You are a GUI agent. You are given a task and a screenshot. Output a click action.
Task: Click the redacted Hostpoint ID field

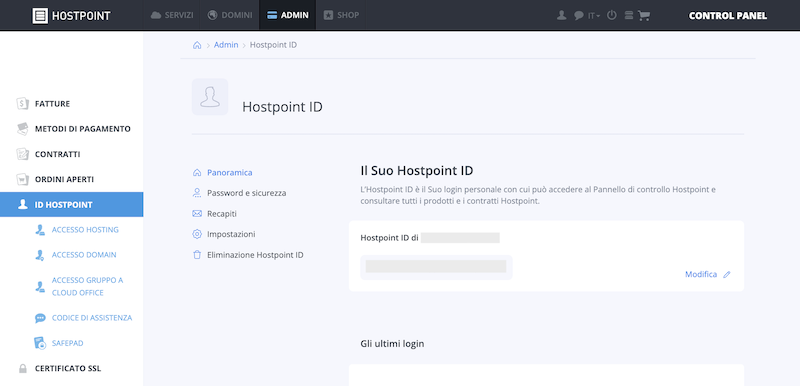click(436, 267)
